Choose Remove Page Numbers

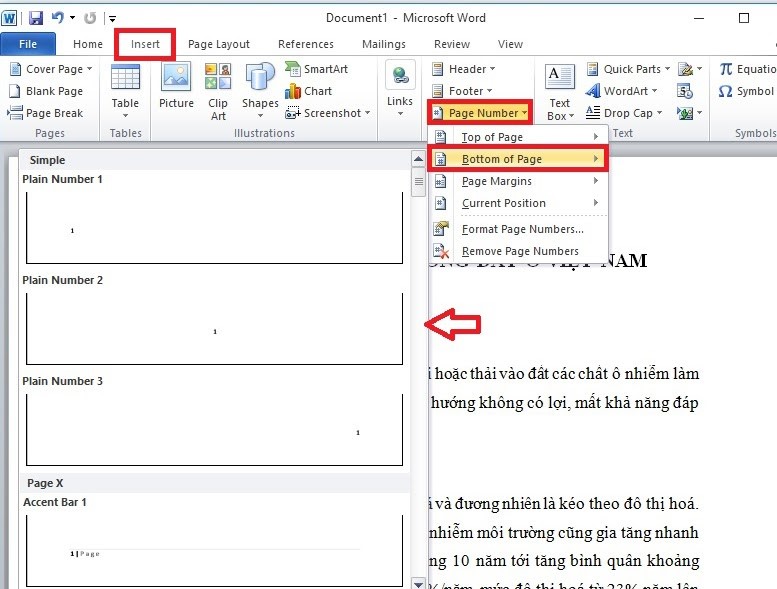tap(518, 251)
